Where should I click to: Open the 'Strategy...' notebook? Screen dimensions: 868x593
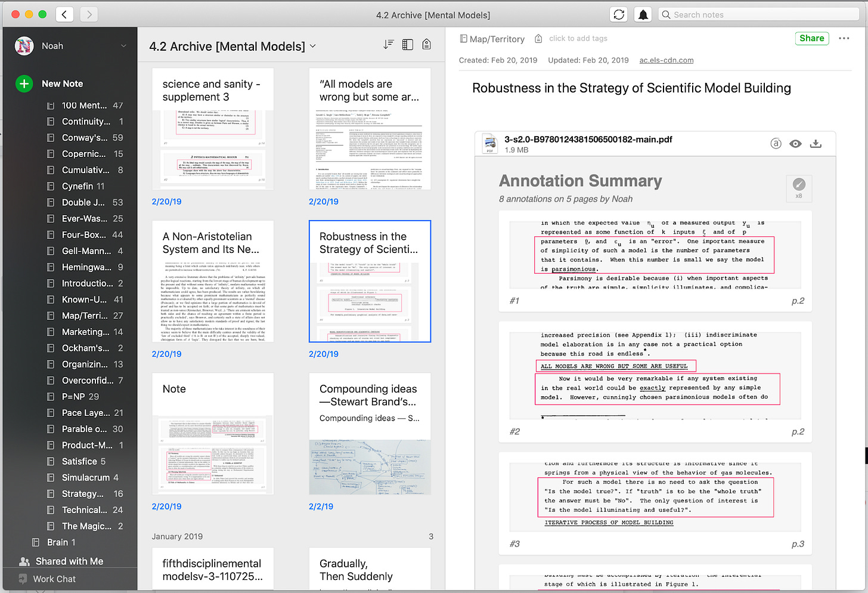coord(85,494)
